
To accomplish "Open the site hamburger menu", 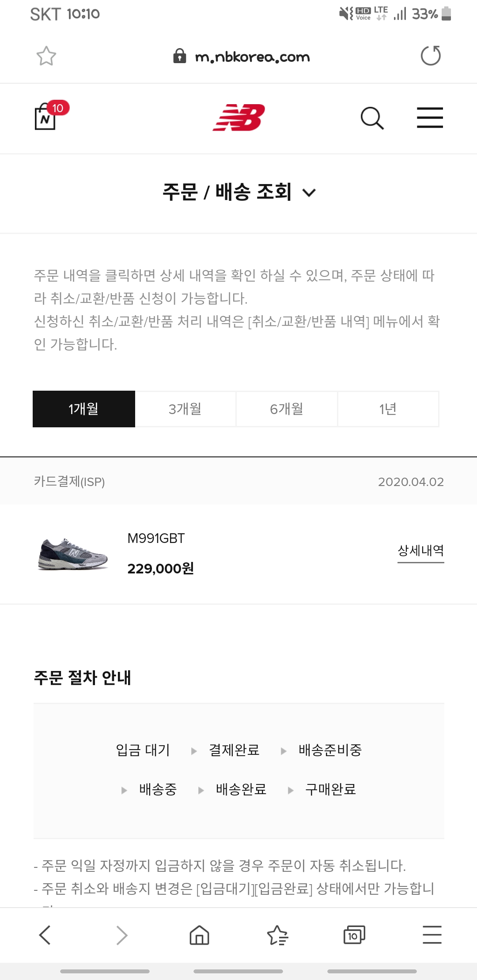I will click(430, 118).
